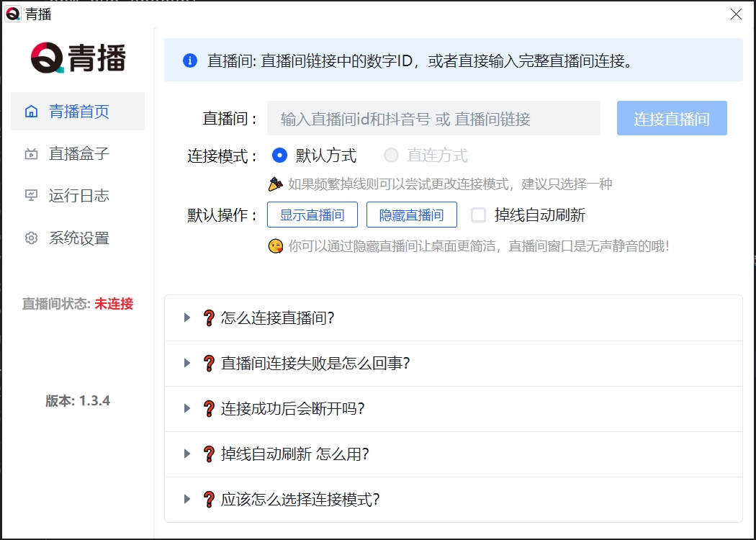The image size is (756, 540).
Task: Click the 青播 app icon in title bar
Action: 12,14
